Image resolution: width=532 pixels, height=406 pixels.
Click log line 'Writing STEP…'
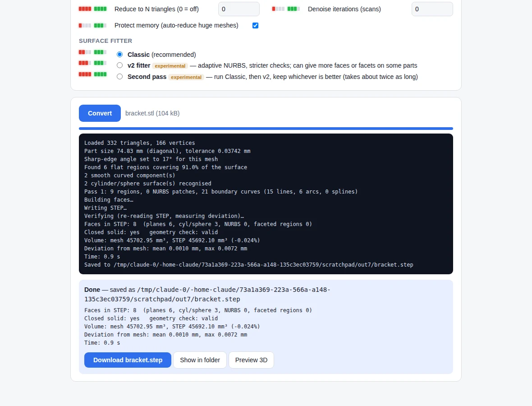105,208
